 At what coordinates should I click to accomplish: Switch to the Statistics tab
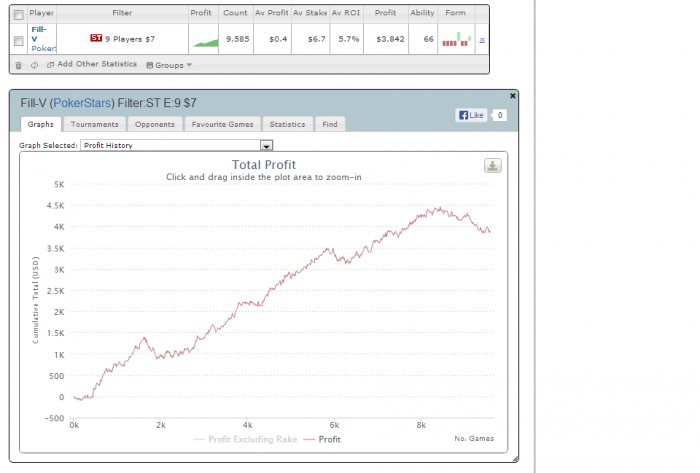(x=288, y=124)
